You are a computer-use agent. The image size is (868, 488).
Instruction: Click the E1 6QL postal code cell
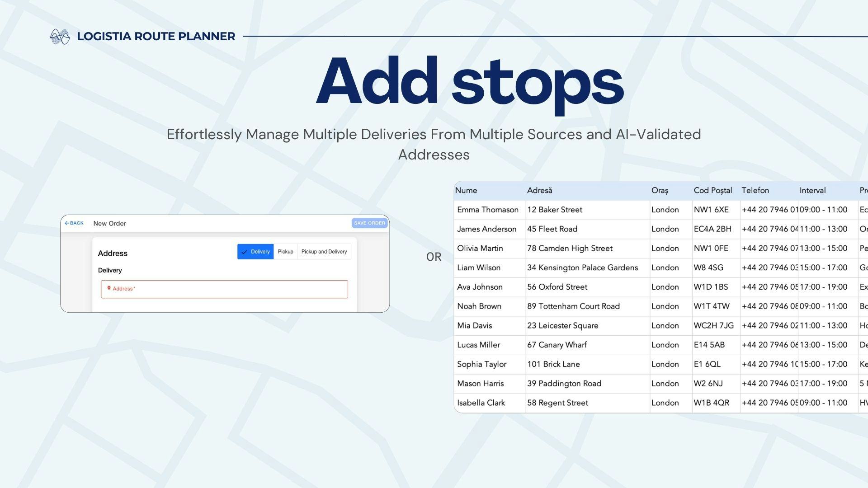coord(716,365)
